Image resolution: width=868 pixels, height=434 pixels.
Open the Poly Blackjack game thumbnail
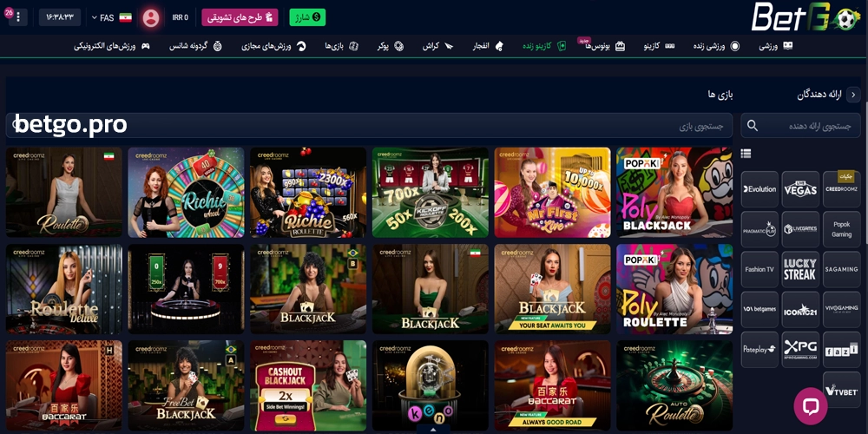[x=674, y=193]
